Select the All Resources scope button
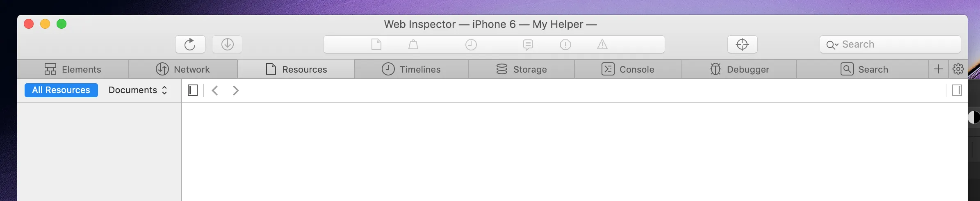 (61, 90)
